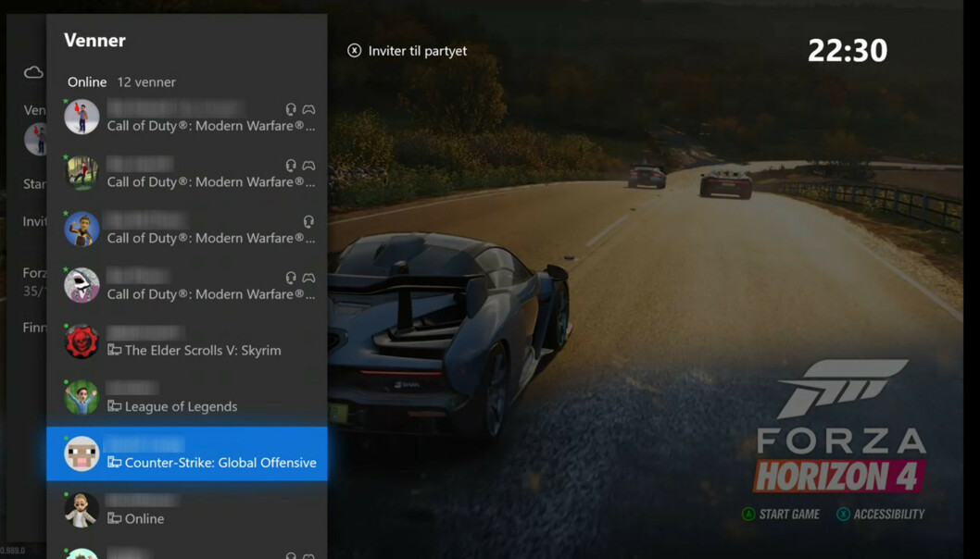
Task: Open the red Gears of War skull avatar
Action: pyautogui.click(x=82, y=342)
